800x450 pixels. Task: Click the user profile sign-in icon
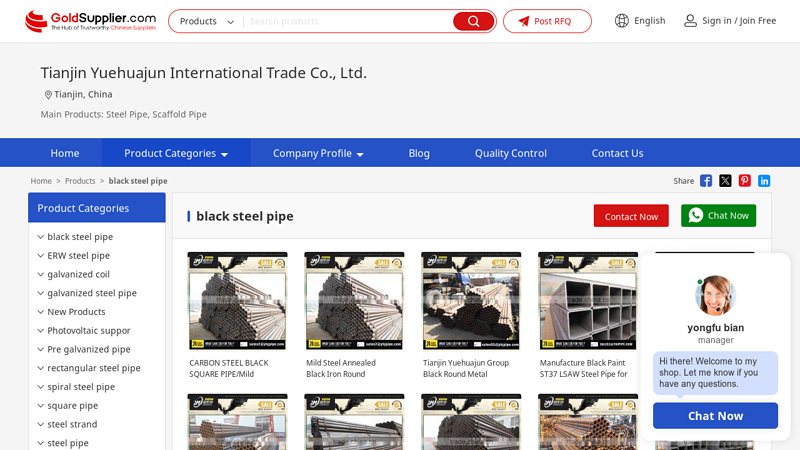pyautogui.click(x=690, y=21)
